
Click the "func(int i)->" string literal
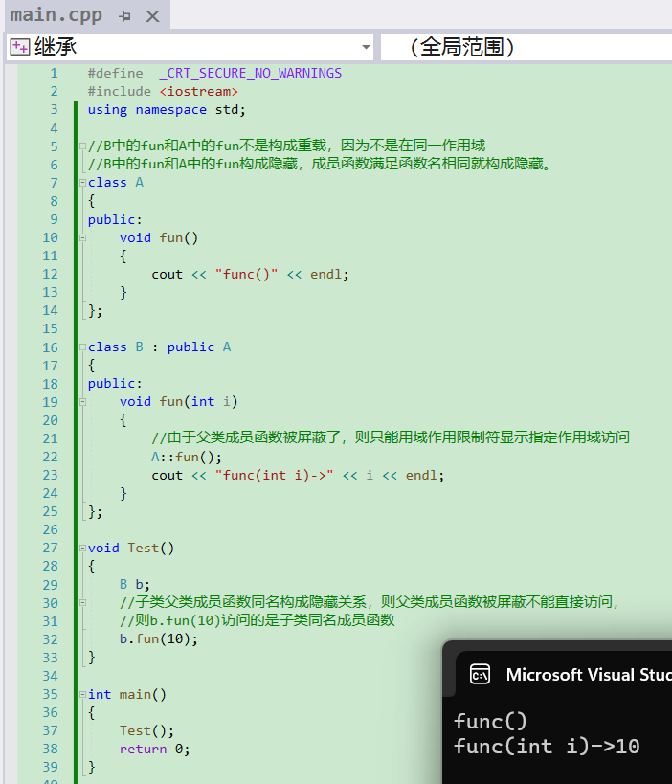point(274,476)
